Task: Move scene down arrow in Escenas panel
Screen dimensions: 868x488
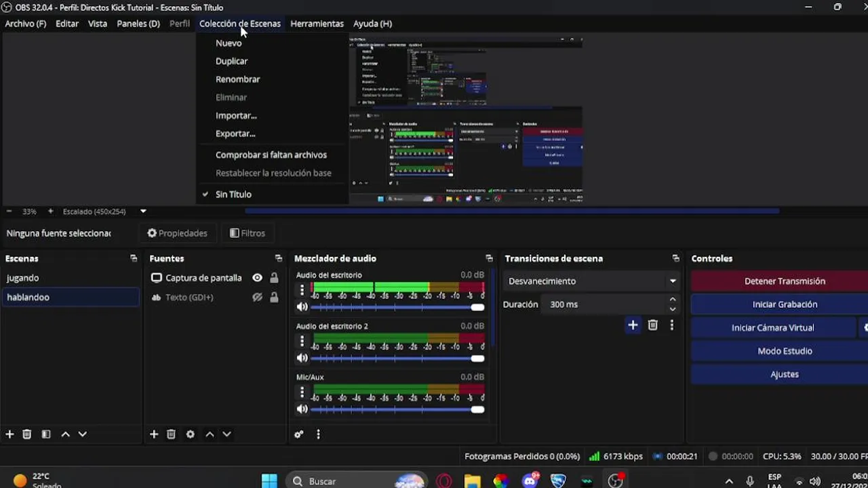Action: 83,434
